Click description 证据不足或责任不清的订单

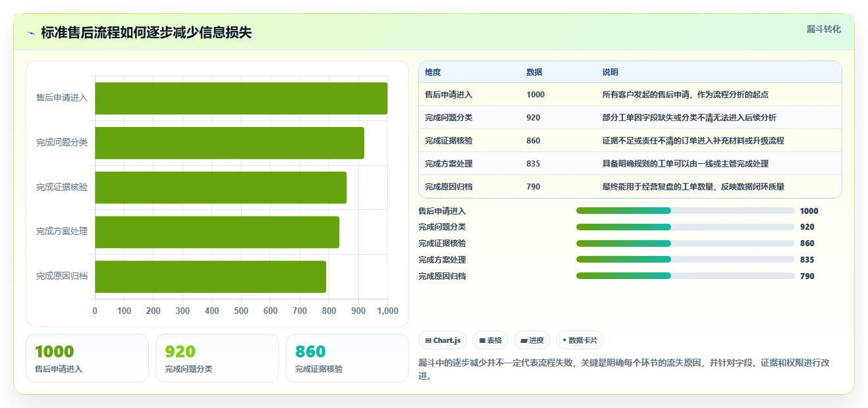click(x=693, y=141)
